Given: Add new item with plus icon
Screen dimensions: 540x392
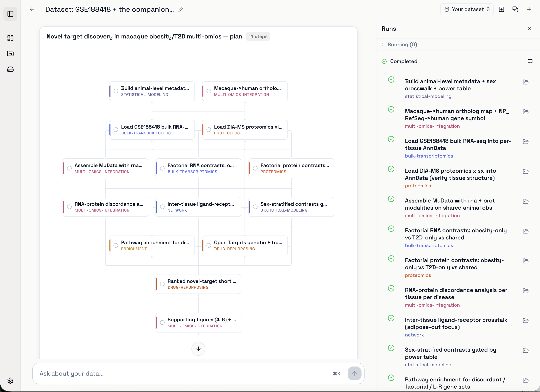Looking at the screenshot, I should coord(529,9).
